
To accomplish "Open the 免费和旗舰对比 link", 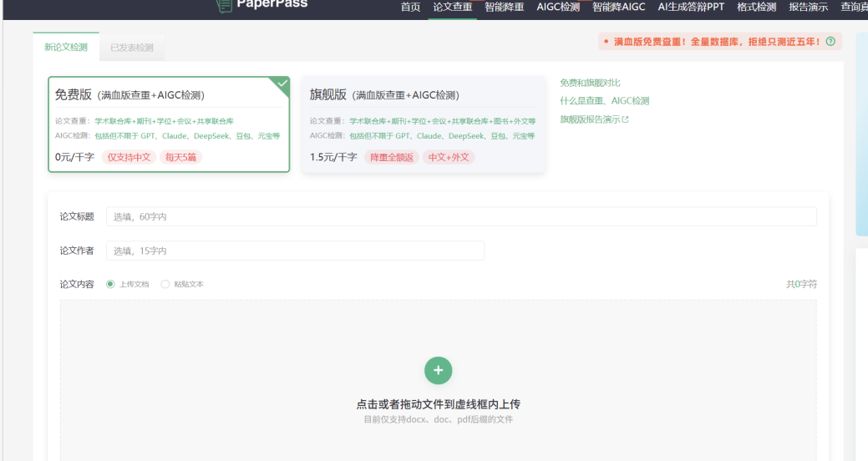I will click(x=590, y=83).
